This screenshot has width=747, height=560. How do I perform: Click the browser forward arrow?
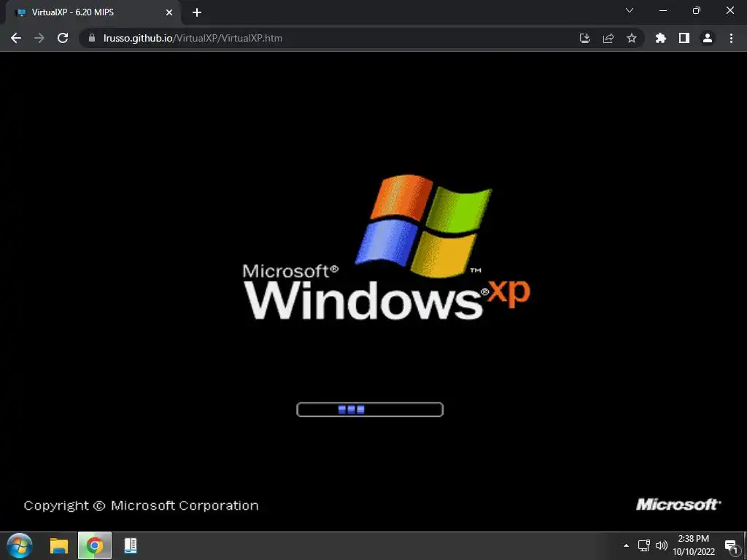pyautogui.click(x=39, y=38)
